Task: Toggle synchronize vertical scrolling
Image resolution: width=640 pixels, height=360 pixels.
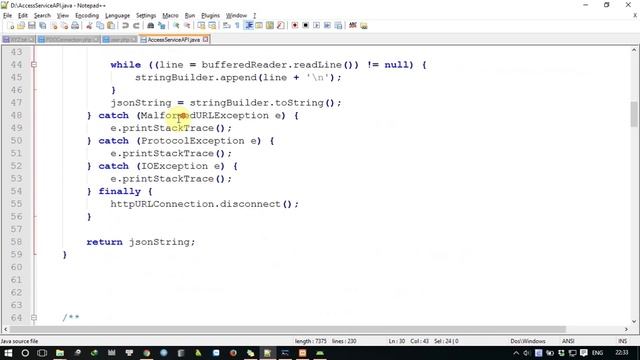Action: click(x=201, y=26)
